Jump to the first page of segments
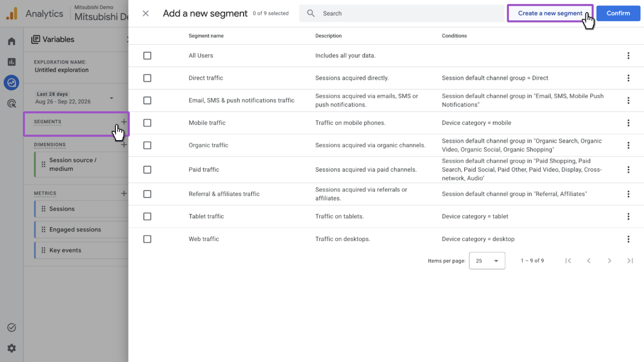This screenshot has width=644, height=362. (x=568, y=261)
